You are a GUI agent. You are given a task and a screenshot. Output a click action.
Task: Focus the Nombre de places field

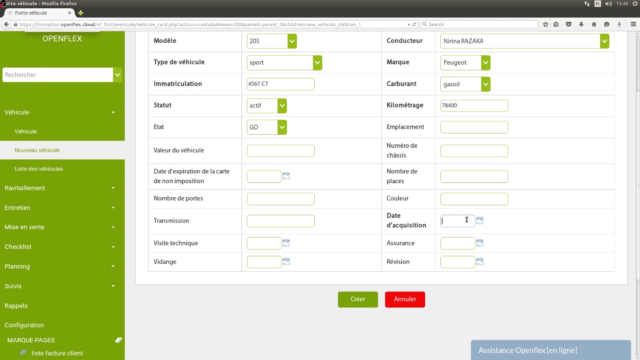click(474, 176)
